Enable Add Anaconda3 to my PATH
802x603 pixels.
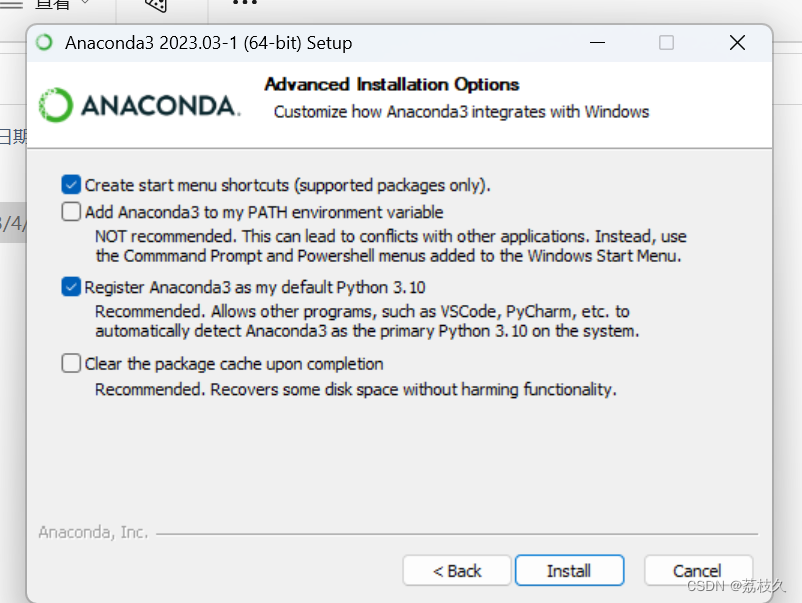point(71,212)
